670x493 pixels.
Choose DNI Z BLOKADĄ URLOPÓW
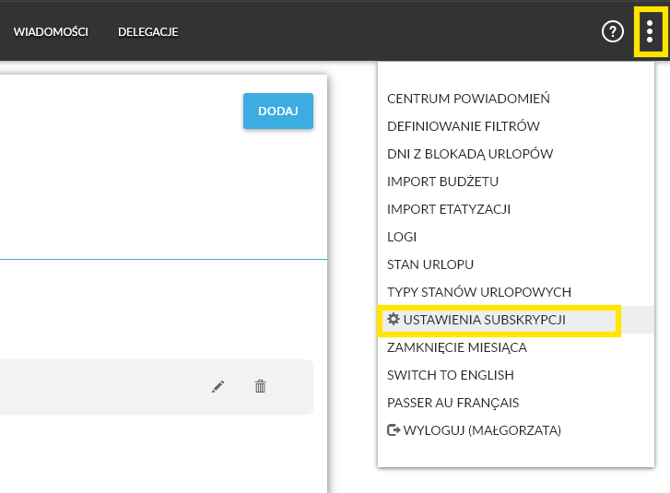(470, 154)
